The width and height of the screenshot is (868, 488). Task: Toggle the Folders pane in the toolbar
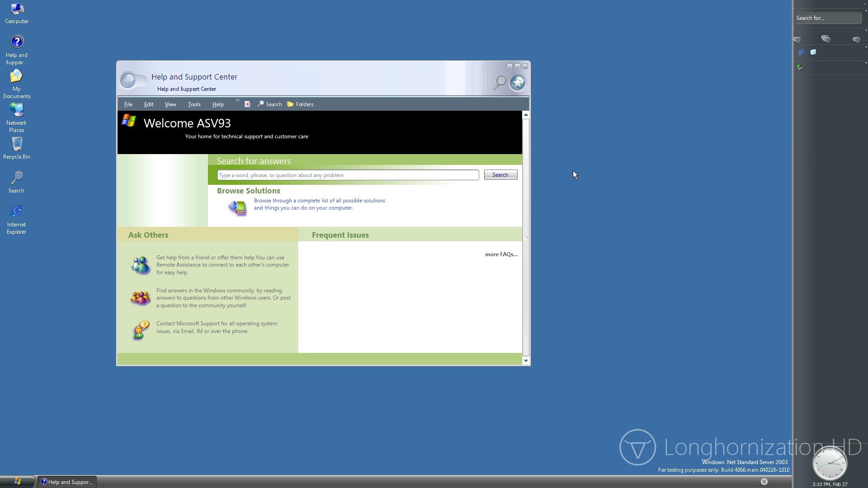point(300,104)
